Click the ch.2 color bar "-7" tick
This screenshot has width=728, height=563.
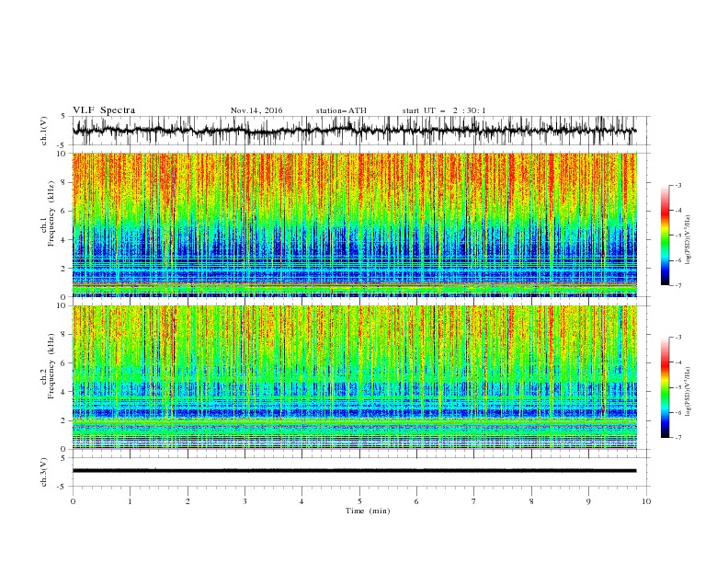coord(678,438)
